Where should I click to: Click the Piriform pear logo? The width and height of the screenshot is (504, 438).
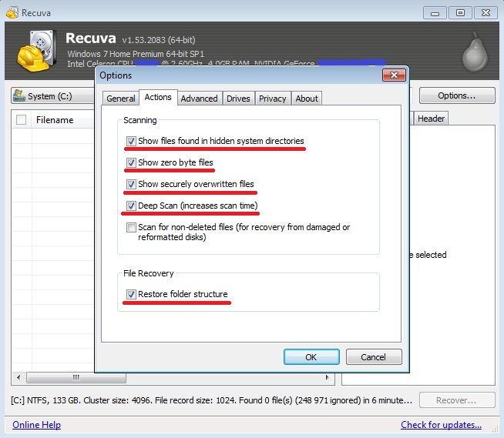475,52
